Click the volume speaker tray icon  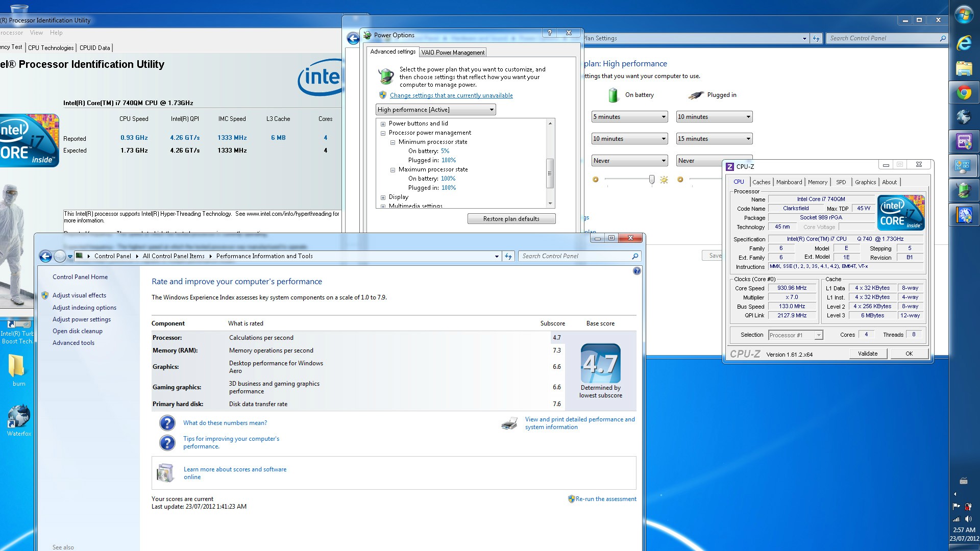click(968, 519)
